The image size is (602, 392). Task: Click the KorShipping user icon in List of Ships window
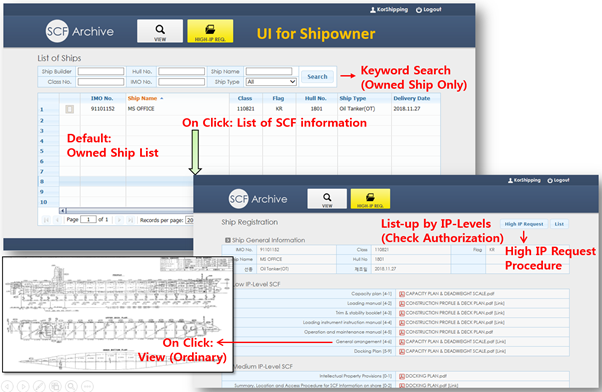(372, 10)
